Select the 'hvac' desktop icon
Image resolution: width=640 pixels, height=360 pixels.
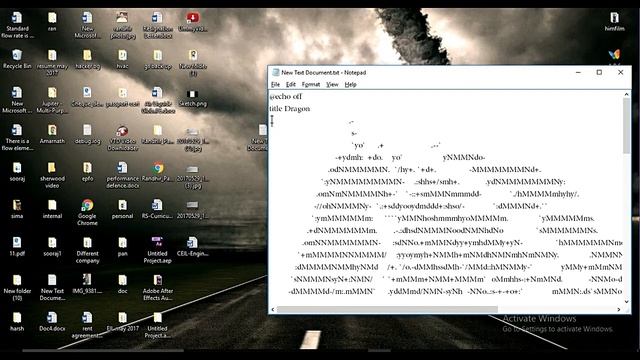(x=122, y=59)
